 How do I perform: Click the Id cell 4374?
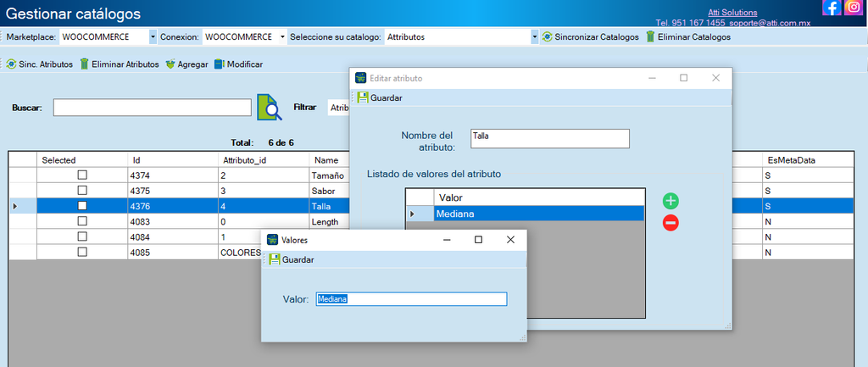pyautogui.click(x=173, y=175)
